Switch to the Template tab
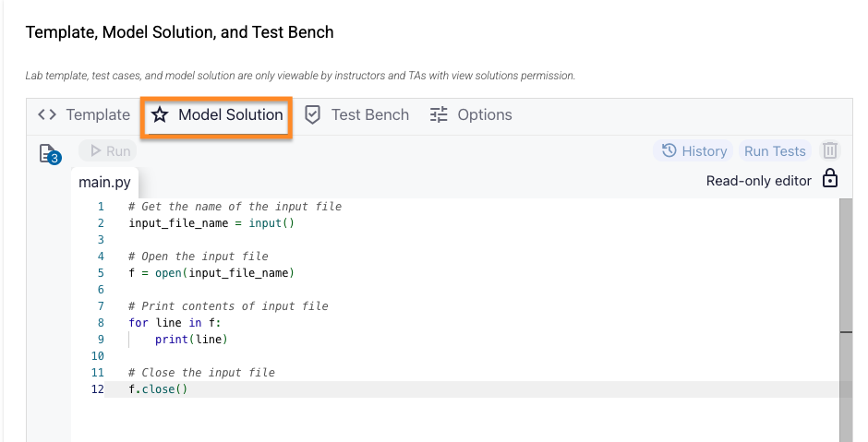This screenshot has height=442, width=868. 97,115
